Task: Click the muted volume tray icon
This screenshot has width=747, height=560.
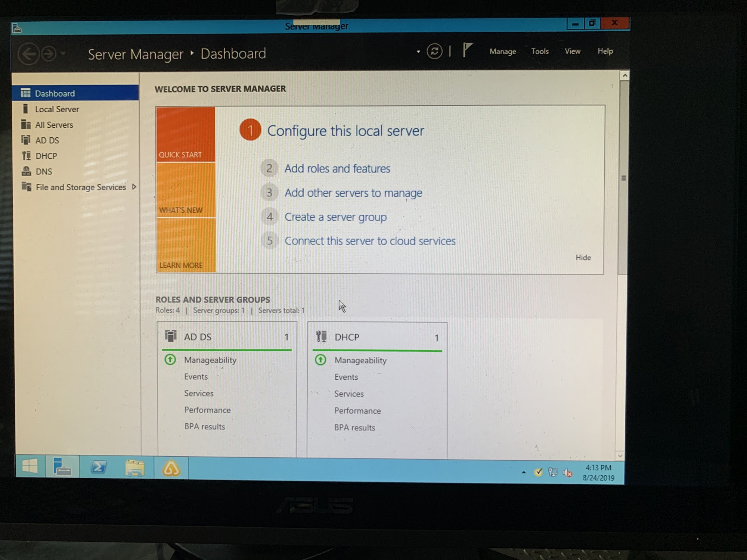Action: click(x=568, y=473)
